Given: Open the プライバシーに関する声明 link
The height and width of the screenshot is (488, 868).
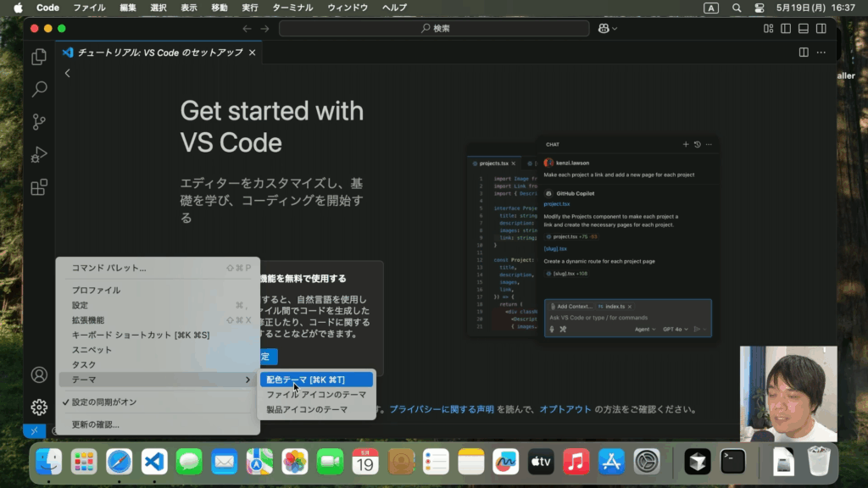Looking at the screenshot, I should coord(442,409).
